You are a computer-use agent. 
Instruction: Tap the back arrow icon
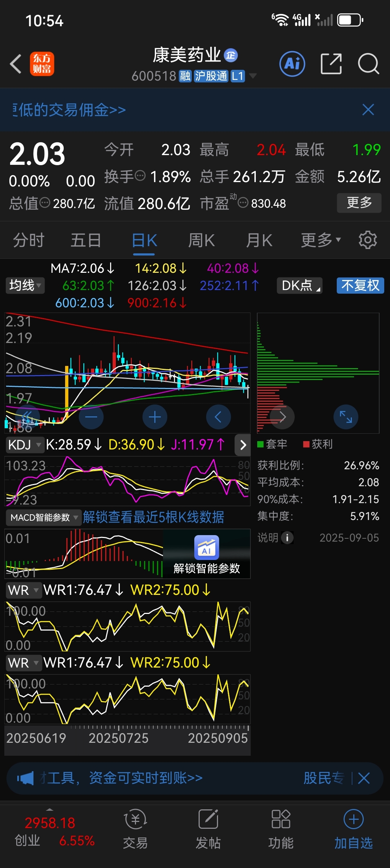[16, 64]
